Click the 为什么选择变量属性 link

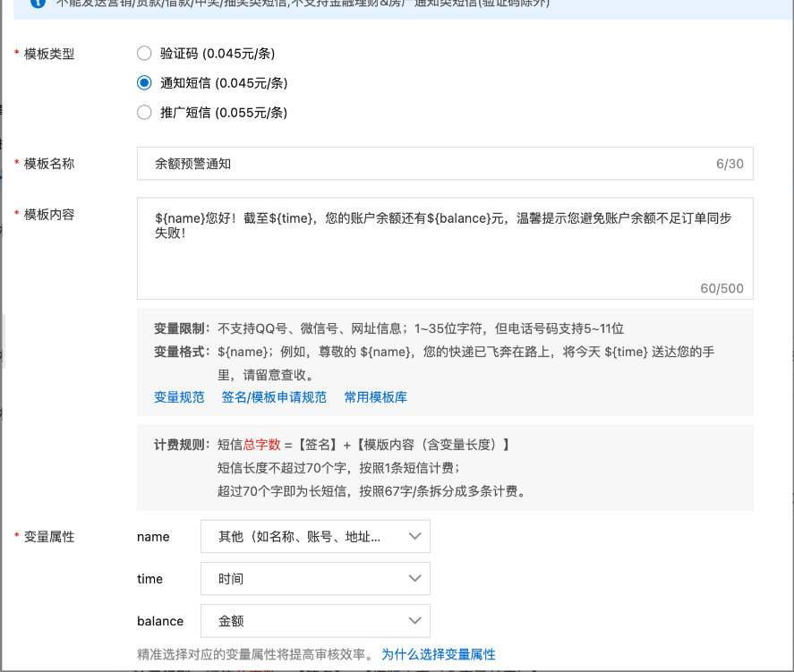point(439,655)
